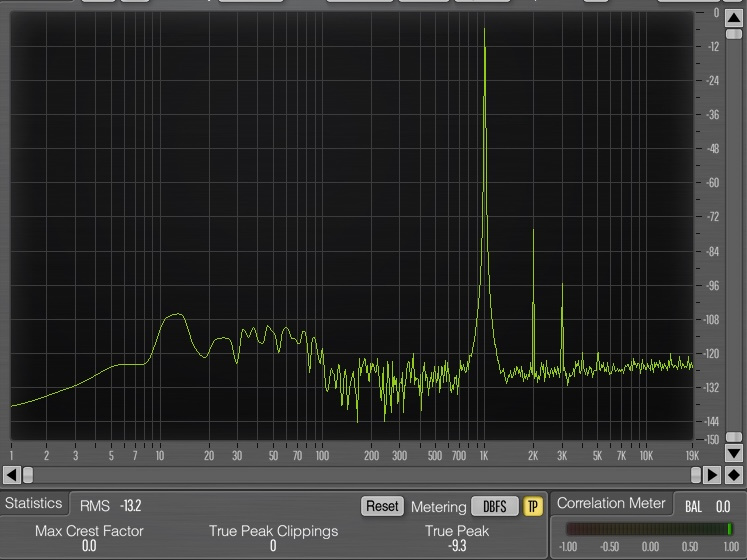Select the Statistics panel tab
Image resolution: width=747 pixels, height=560 pixels.
click(33, 504)
